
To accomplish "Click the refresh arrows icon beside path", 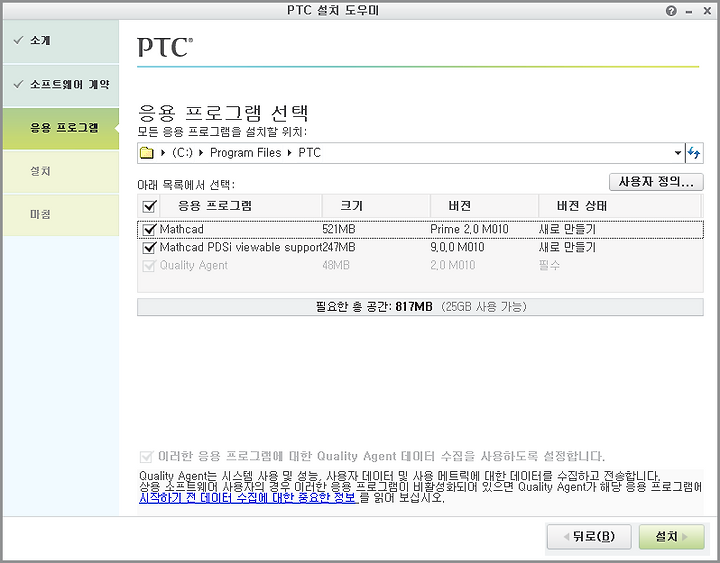I will tap(694, 152).
